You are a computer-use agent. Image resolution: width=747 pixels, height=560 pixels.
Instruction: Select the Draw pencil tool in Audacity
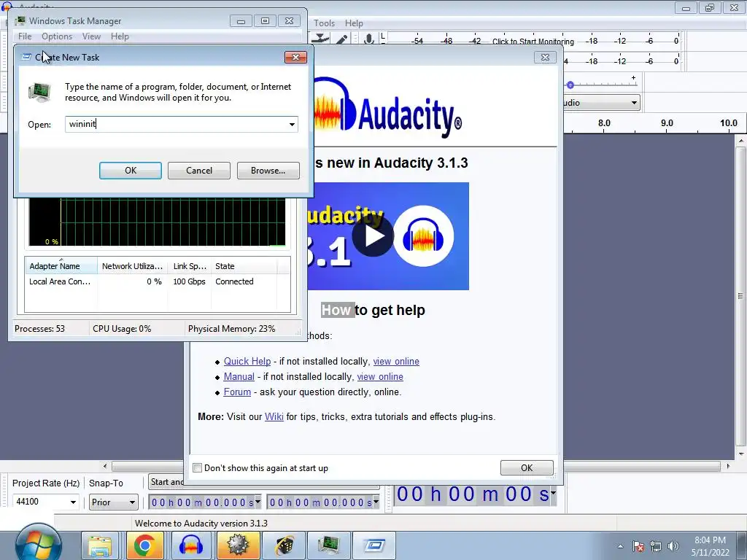pyautogui.click(x=341, y=39)
